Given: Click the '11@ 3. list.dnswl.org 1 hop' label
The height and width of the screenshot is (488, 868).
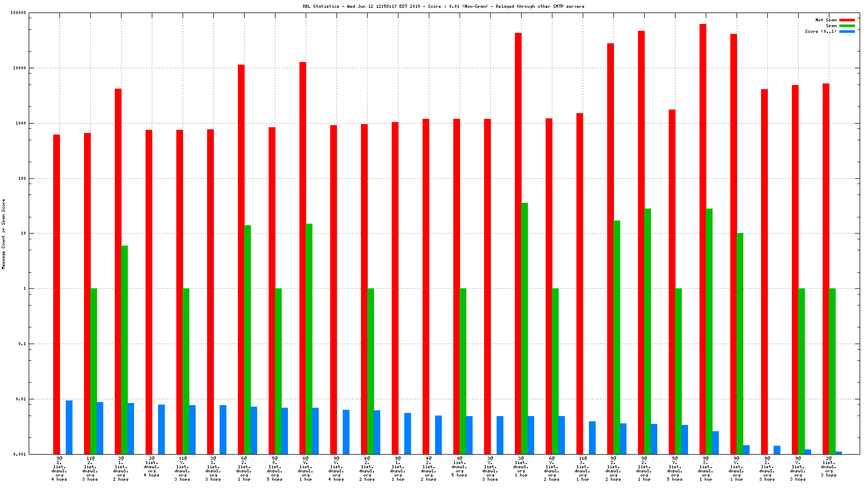Looking at the screenshot, I should coord(583,469).
